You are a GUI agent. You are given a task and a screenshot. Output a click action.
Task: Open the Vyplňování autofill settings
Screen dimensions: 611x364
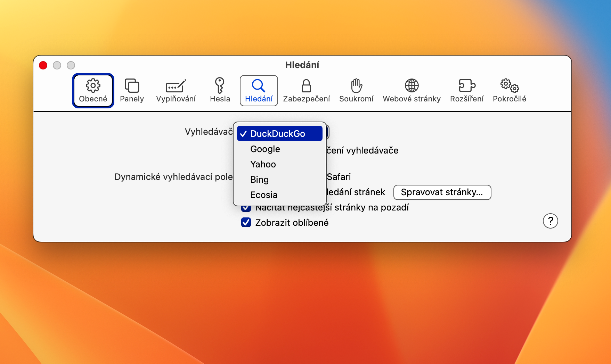(x=176, y=91)
